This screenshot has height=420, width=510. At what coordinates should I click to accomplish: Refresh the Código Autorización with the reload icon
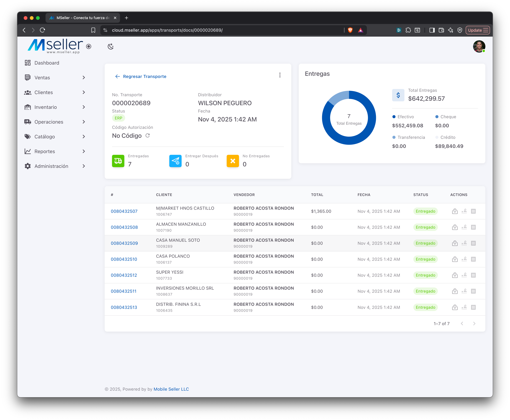click(x=148, y=136)
